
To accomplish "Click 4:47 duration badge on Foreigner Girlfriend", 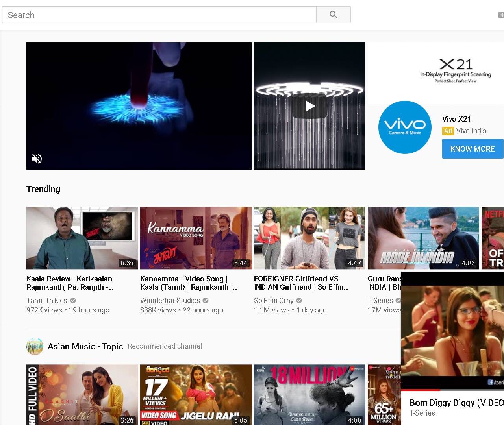I will pyautogui.click(x=354, y=263).
